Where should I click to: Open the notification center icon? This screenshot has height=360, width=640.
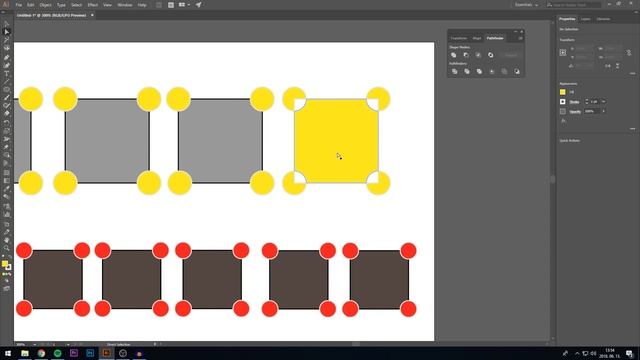tap(629, 353)
